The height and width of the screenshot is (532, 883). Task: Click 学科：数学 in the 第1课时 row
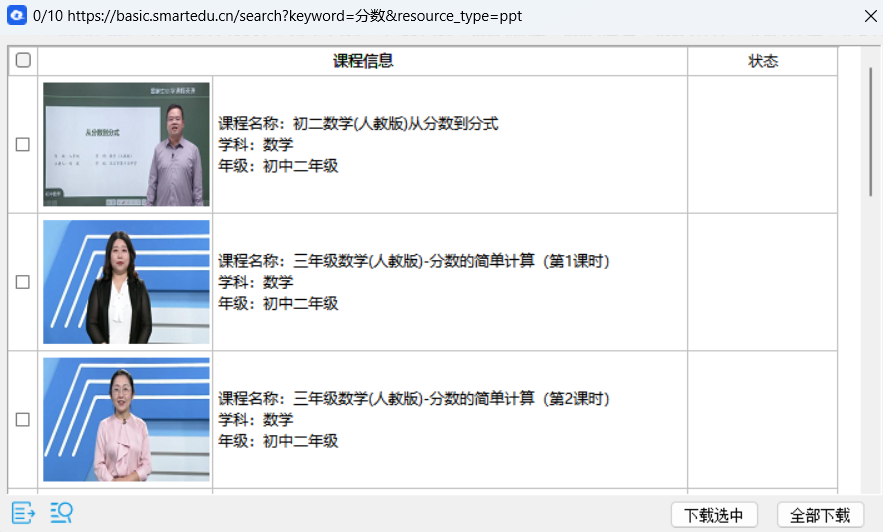click(256, 282)
